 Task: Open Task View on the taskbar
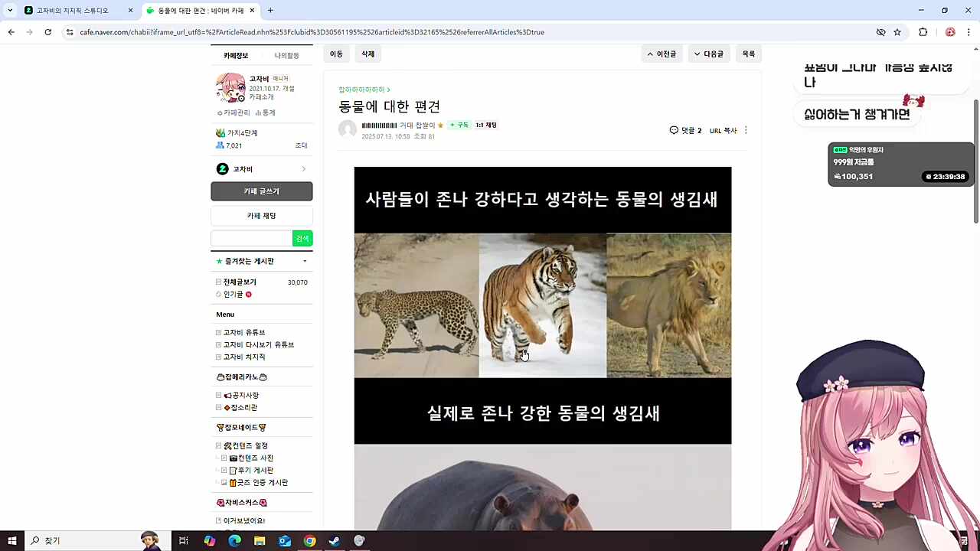184,541
